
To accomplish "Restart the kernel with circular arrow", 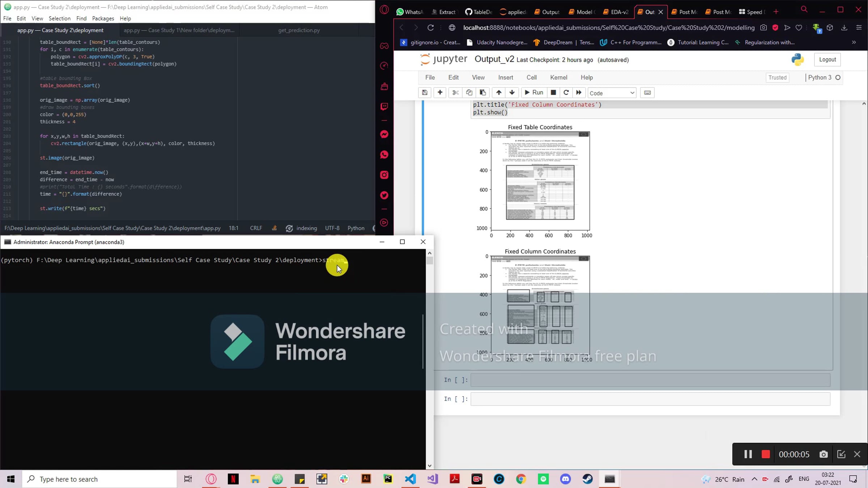I will coord(566,93).
